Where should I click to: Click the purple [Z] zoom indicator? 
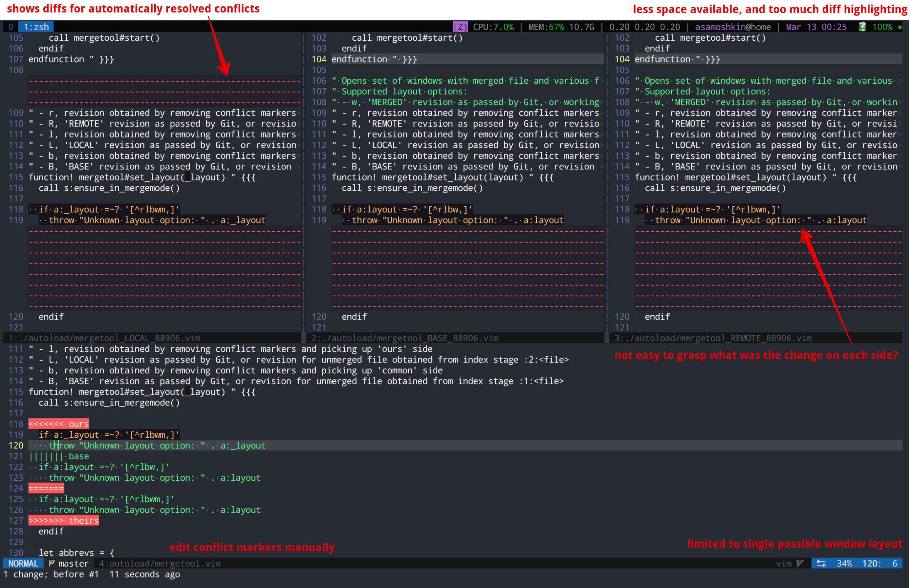pos(460,27)
